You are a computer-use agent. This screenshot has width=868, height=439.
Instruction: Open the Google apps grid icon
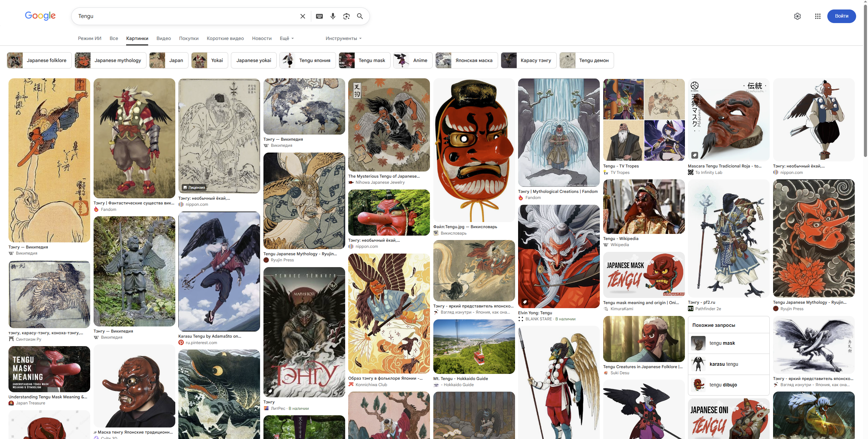(818, 16)
